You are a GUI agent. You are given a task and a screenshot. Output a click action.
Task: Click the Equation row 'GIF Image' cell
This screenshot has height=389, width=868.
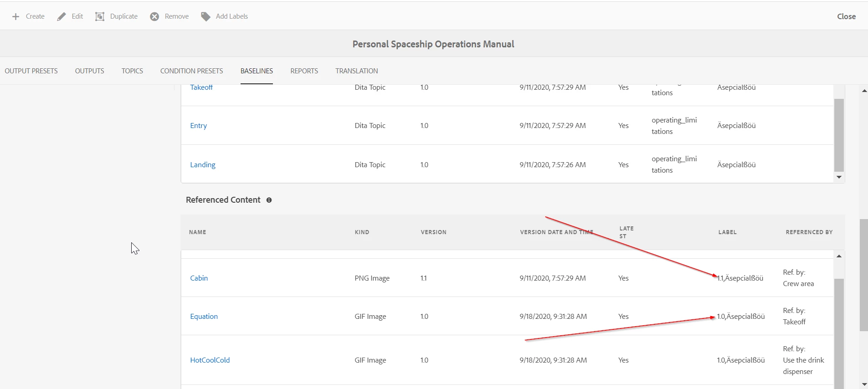(x=370, y=317)
